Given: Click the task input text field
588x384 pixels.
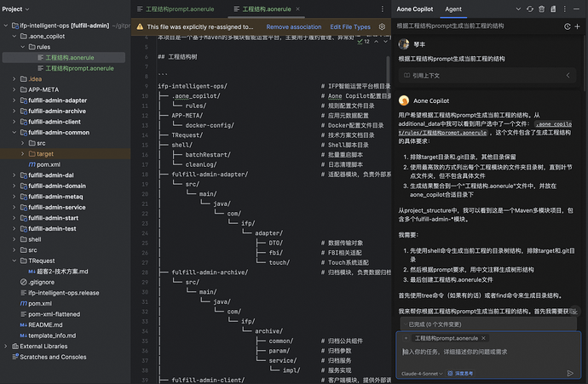Looking at the screenshot, I should point(487,356).
